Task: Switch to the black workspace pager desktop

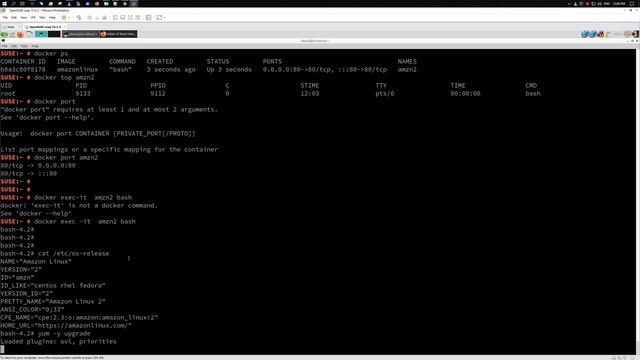Action: coord(54,34)
